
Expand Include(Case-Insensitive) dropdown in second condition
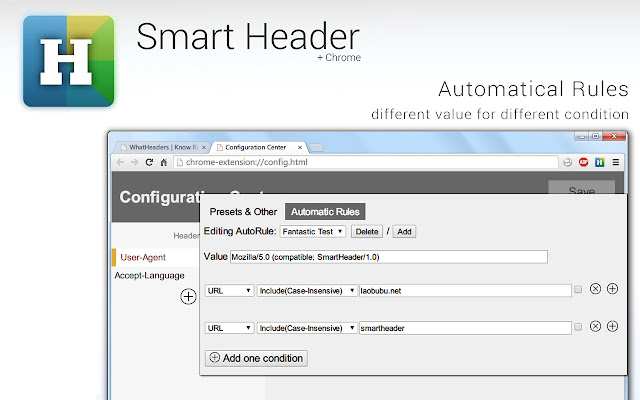click(x=306, y=327)
